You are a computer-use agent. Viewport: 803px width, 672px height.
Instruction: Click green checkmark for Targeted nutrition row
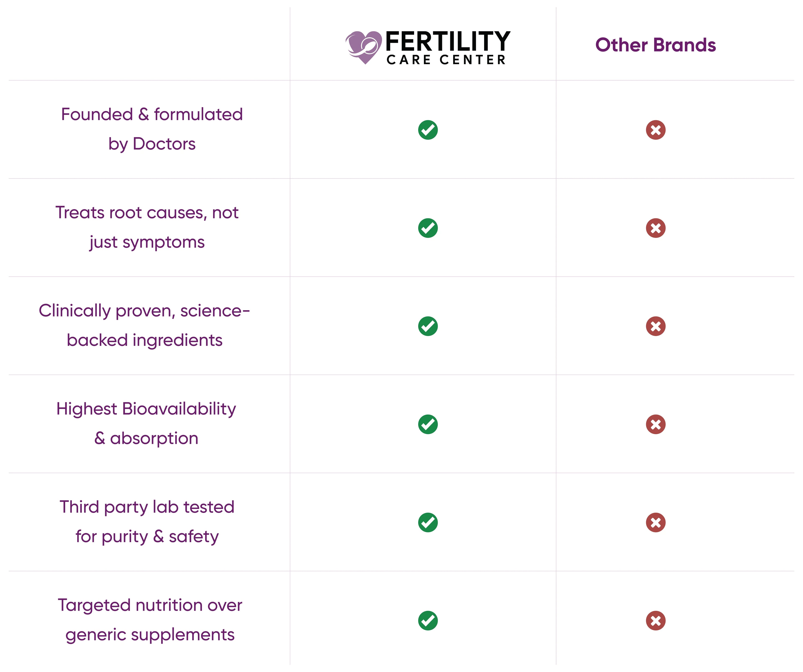click(428, 620)
